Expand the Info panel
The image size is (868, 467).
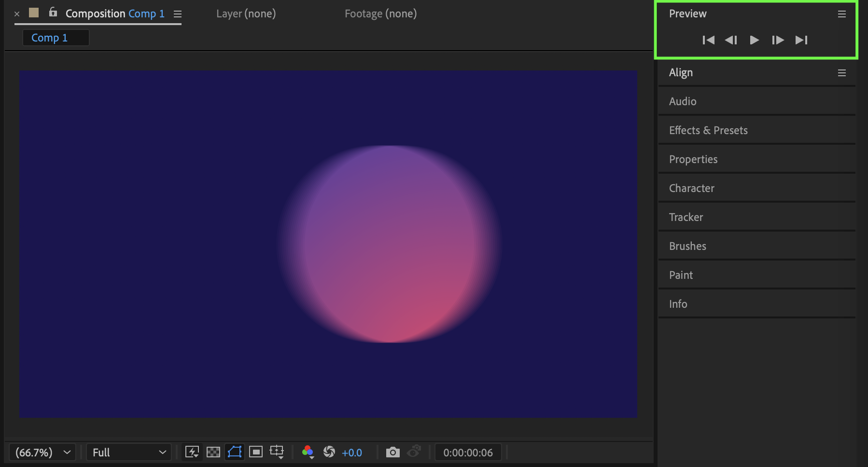(757, 304)
